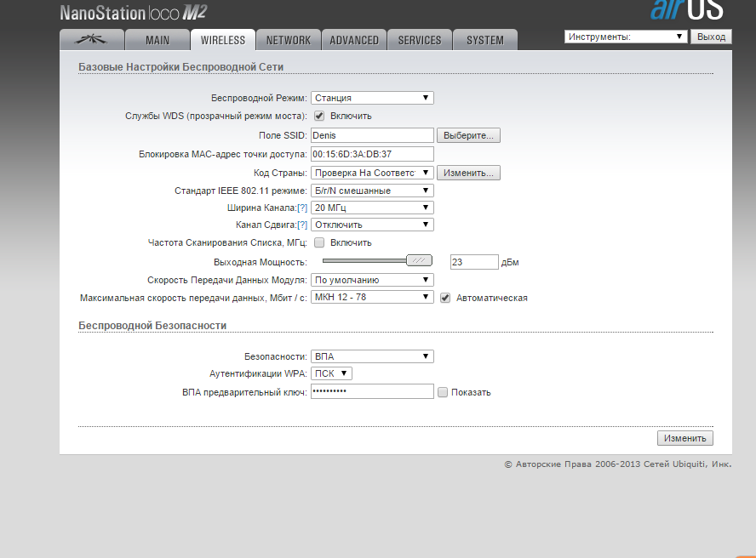Screen dimensions: 756x558
Task: Click the help [?] link for Ширина Канала
Action: [x=302, y=208]
